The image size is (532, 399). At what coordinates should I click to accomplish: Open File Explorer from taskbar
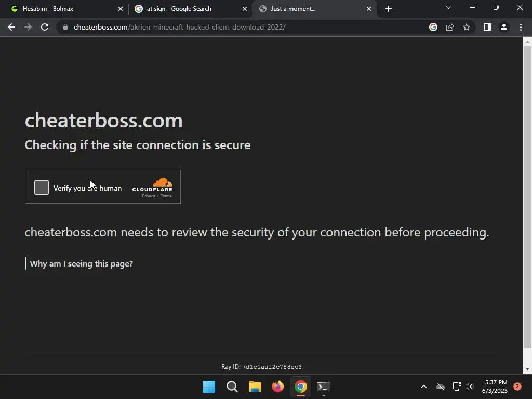[255, 387]
